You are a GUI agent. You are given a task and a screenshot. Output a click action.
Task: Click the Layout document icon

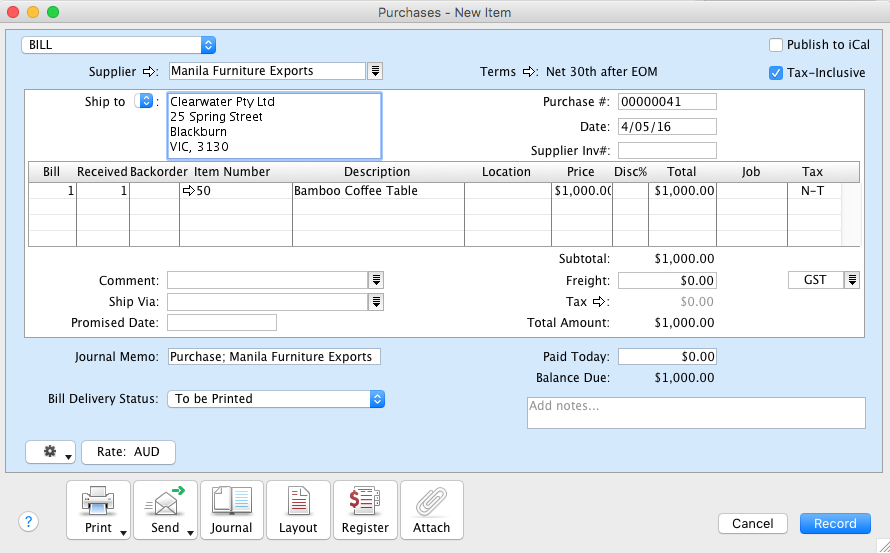[298, 509]
